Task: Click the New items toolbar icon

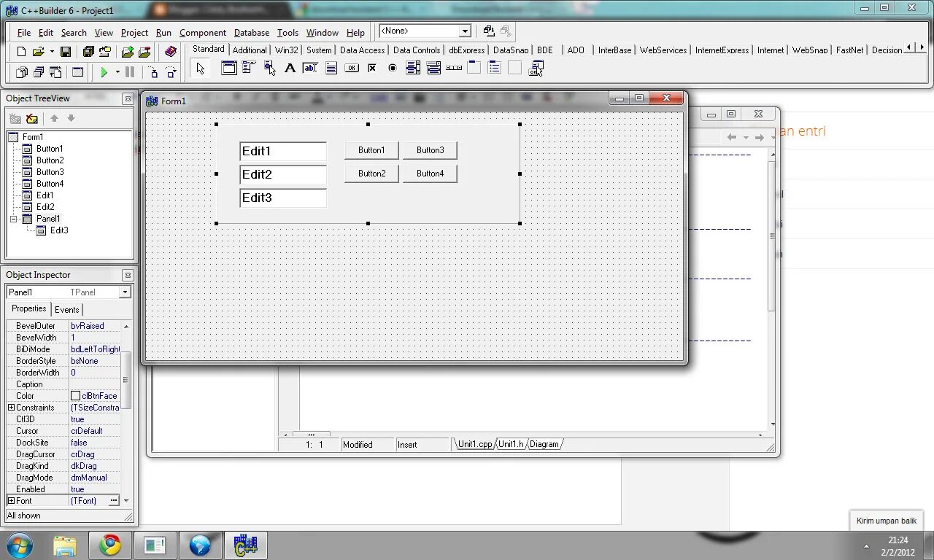Action: pos(21,52)
